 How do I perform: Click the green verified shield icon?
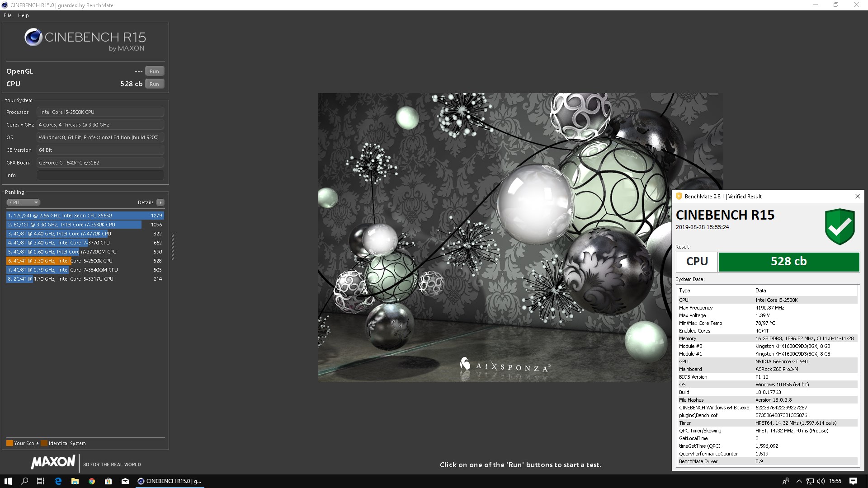tap(840, 226)
